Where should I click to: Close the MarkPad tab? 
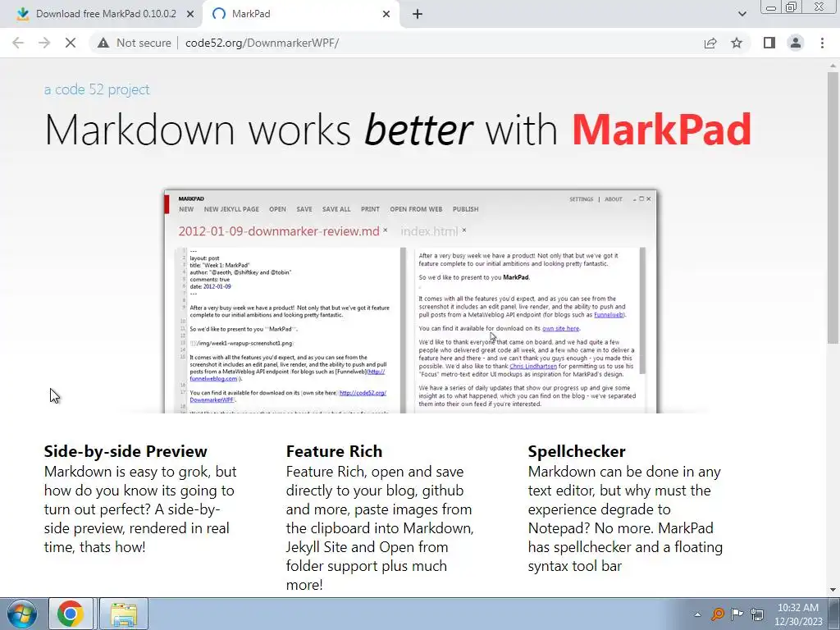[x=386, y=14]
